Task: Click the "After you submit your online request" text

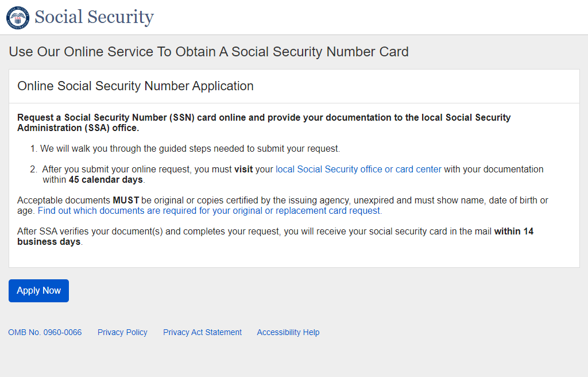Action: point(138,170)
